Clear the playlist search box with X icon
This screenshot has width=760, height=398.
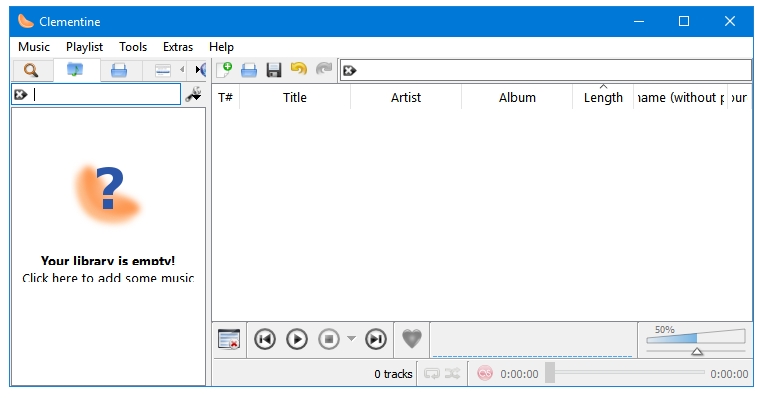coord(349,71)
